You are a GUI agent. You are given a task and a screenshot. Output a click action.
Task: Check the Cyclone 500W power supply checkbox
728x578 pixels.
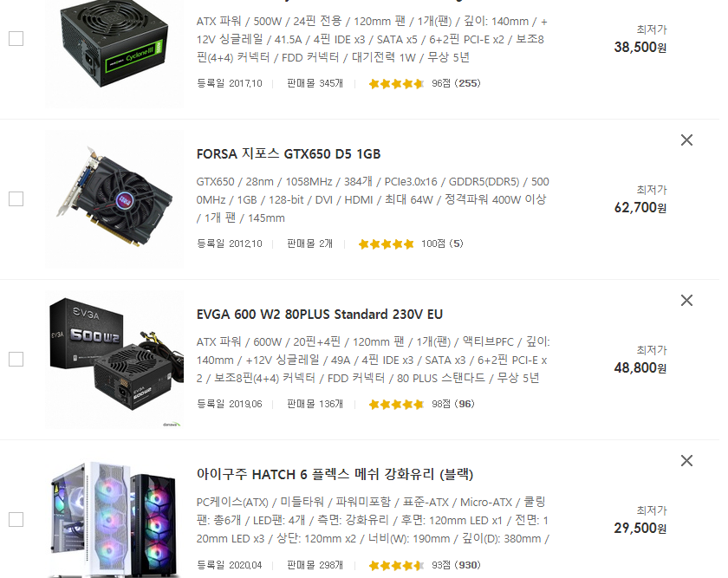click(x=16, y=38)
